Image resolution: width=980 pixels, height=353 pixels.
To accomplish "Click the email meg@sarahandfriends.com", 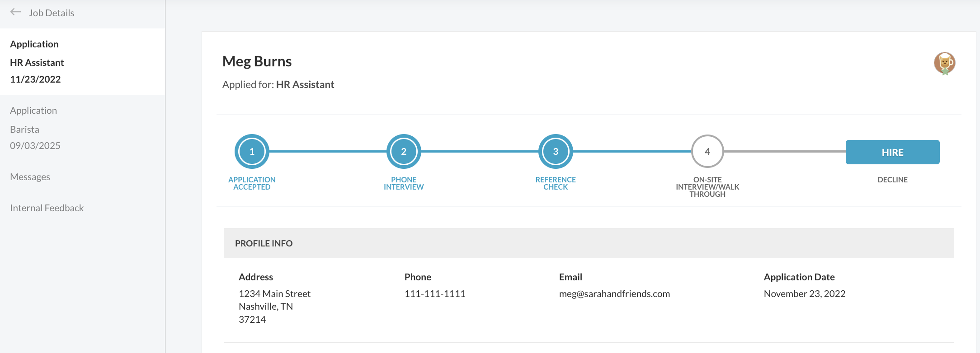I will pos(614,294).
